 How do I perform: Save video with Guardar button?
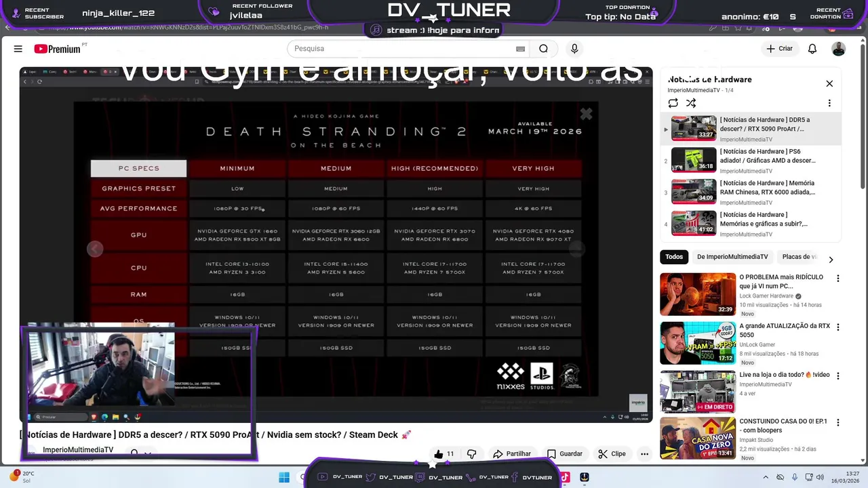(x=565, y=454)
